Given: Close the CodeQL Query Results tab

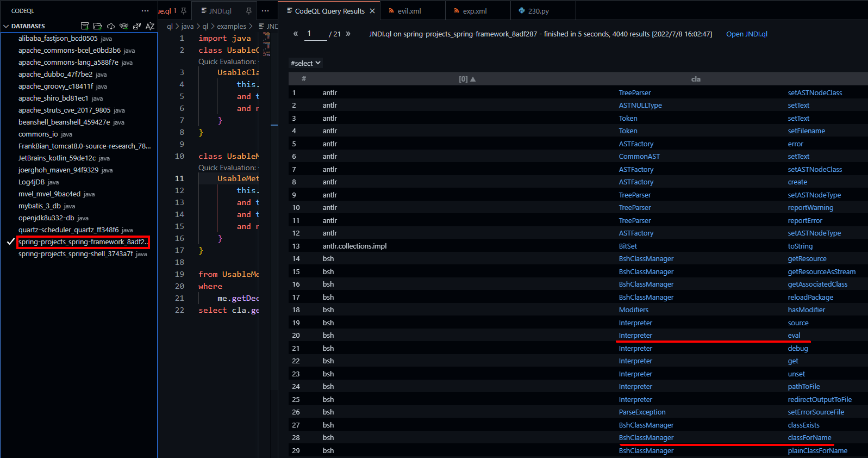Looking at the screenshot, I should tap(372, 11).
